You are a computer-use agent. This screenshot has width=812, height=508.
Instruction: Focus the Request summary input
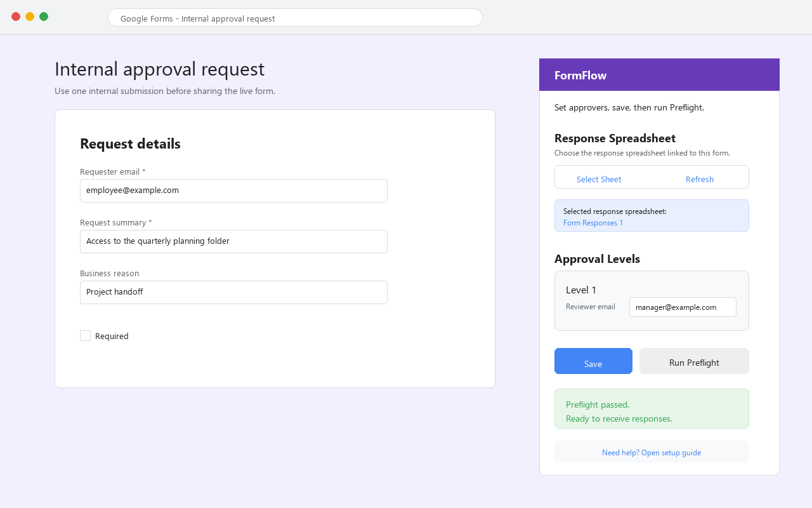click(233, 241)
